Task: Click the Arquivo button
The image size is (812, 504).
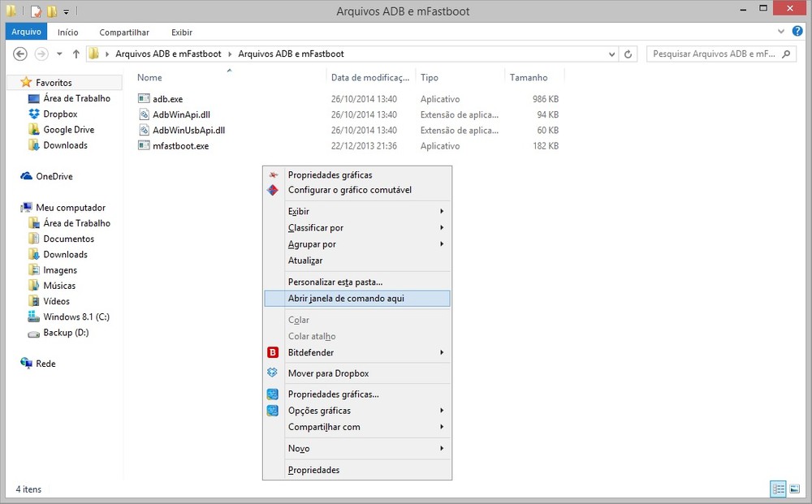Action: click(26, 32)
